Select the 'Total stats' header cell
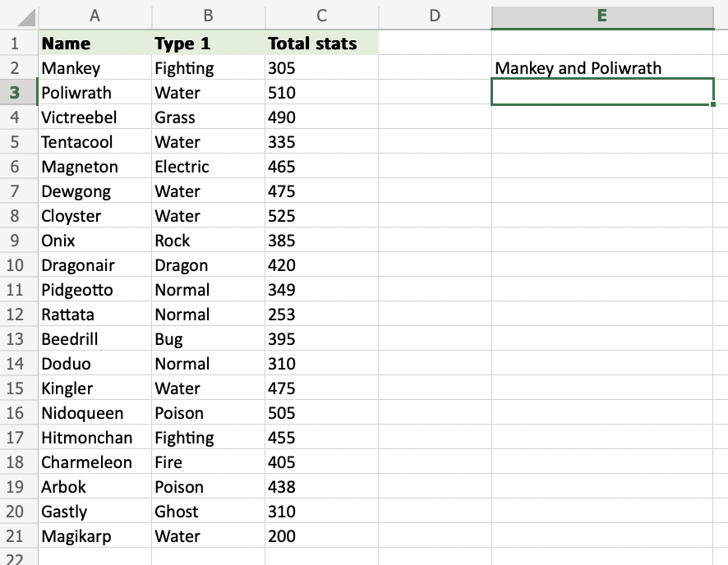This screenshot has width=728, height=565. [322, 44]
